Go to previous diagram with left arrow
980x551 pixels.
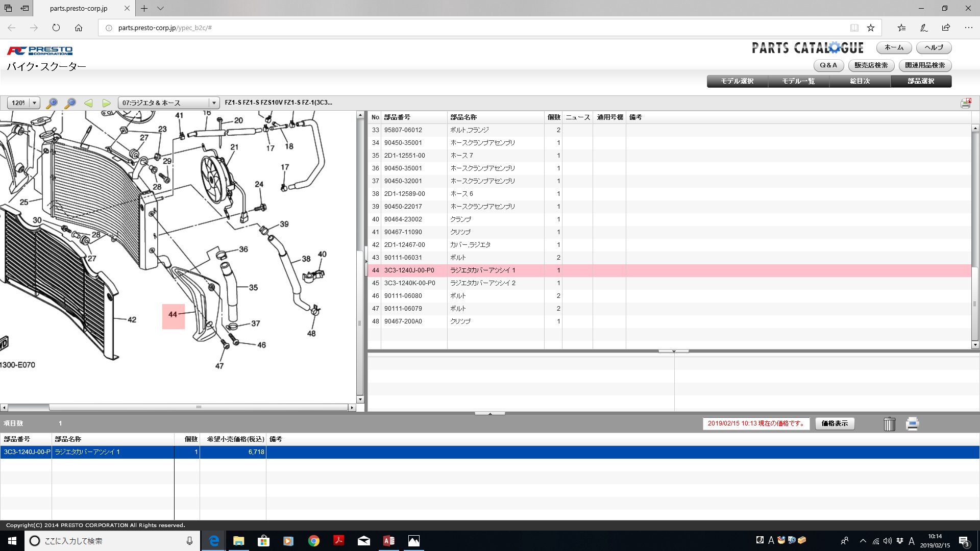[x=88, y=103]
